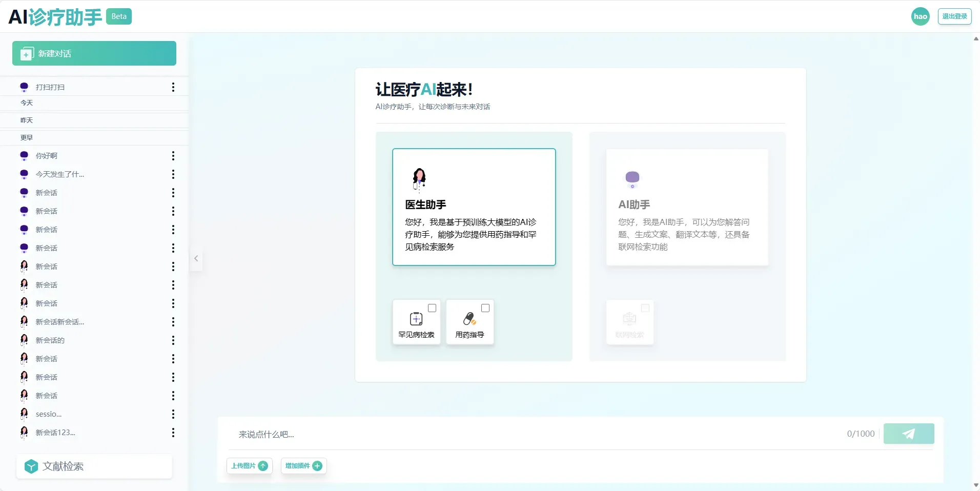Click the 新建对话 button
The width and height of the screenshot is (980, 491).
94,53
